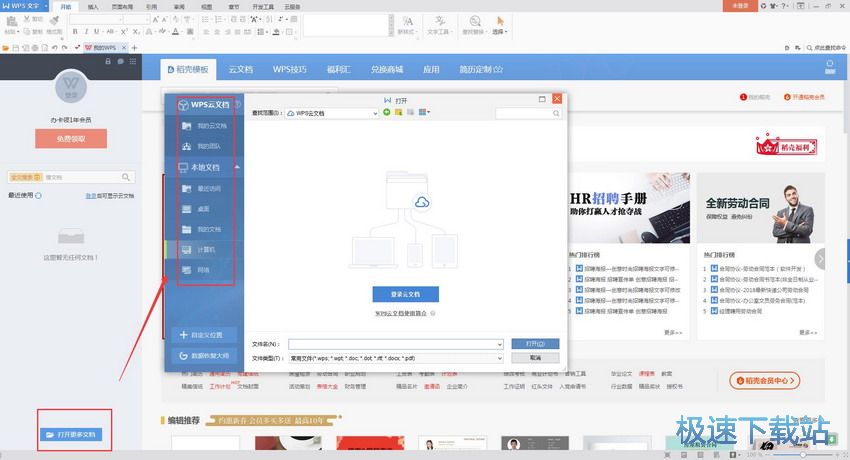
Task: Open the 简历定制 tab in the blue bar
Action: point(481,69)
